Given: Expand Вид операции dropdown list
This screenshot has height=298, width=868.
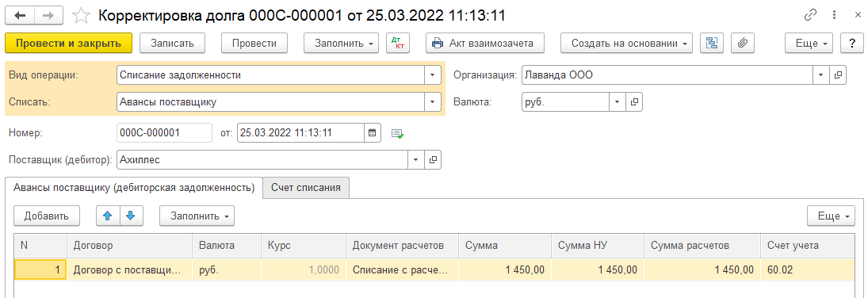Looking at the screenshot, I should (432, 74).
